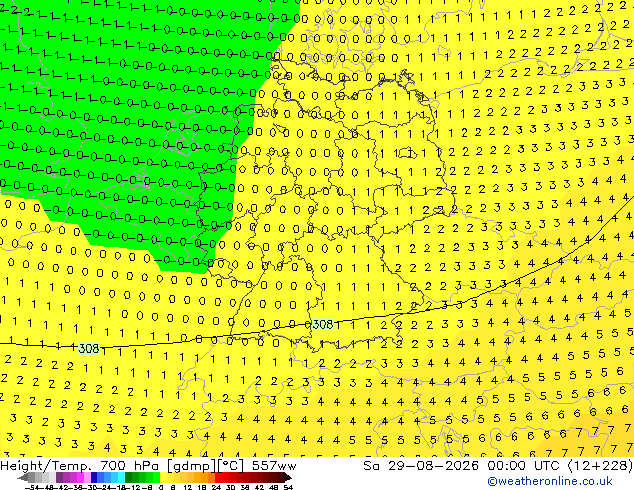Click the dark blue swatch in the temperature legend
Image resolution: width=634 pixels, height=490 pixels.
click(94, 477)
